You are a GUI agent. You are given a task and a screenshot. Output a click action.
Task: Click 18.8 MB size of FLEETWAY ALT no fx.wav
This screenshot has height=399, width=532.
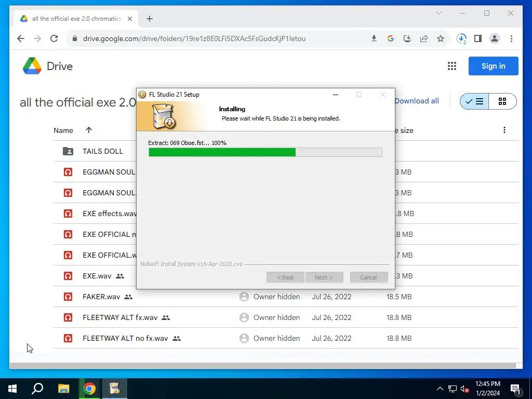[x=399, y=338]
